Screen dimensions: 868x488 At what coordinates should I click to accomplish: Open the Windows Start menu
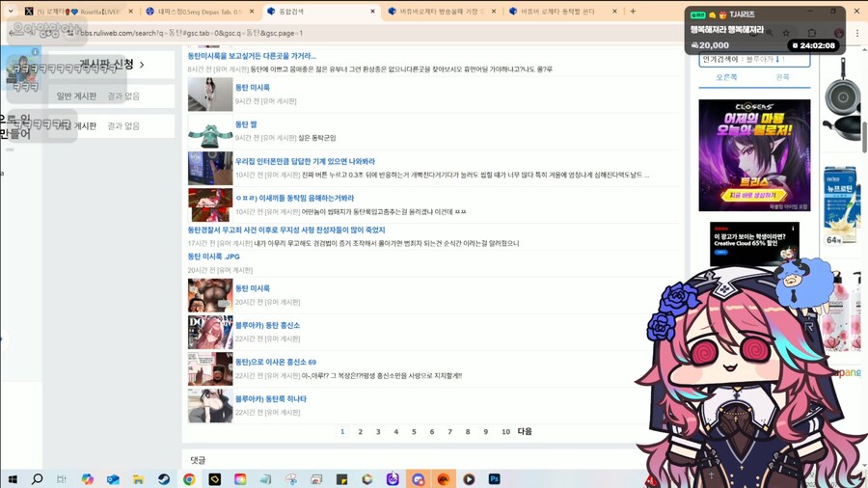tap(13, 479)
